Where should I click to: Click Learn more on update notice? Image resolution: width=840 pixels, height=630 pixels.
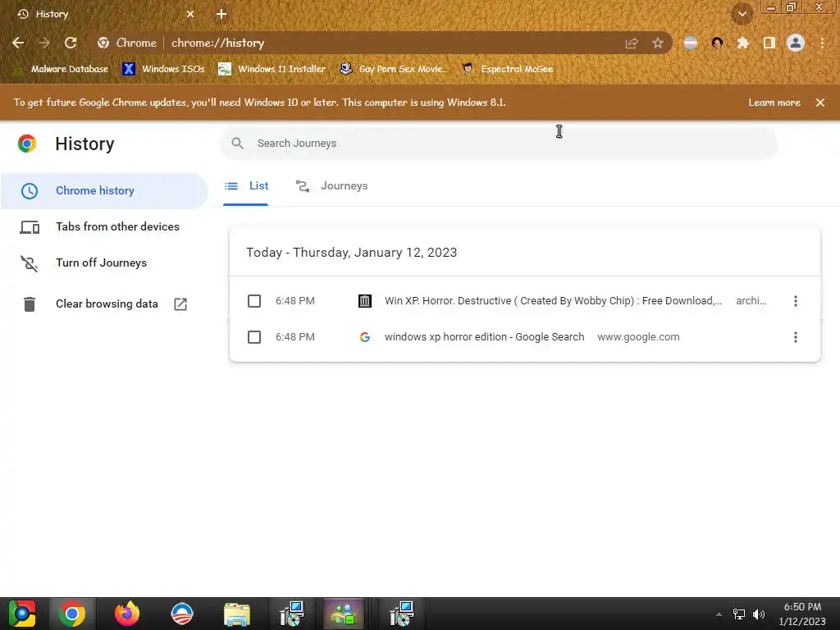[x=774, y=103]
